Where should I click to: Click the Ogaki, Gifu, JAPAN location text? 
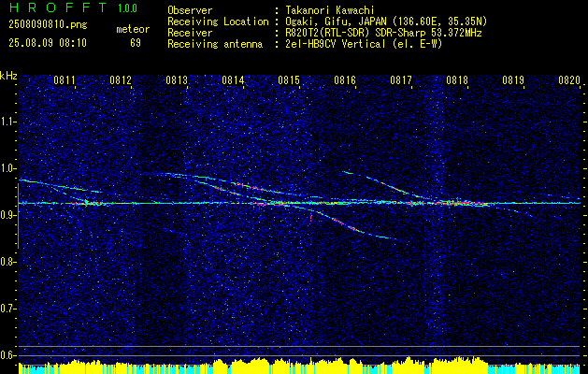[386, 22]
